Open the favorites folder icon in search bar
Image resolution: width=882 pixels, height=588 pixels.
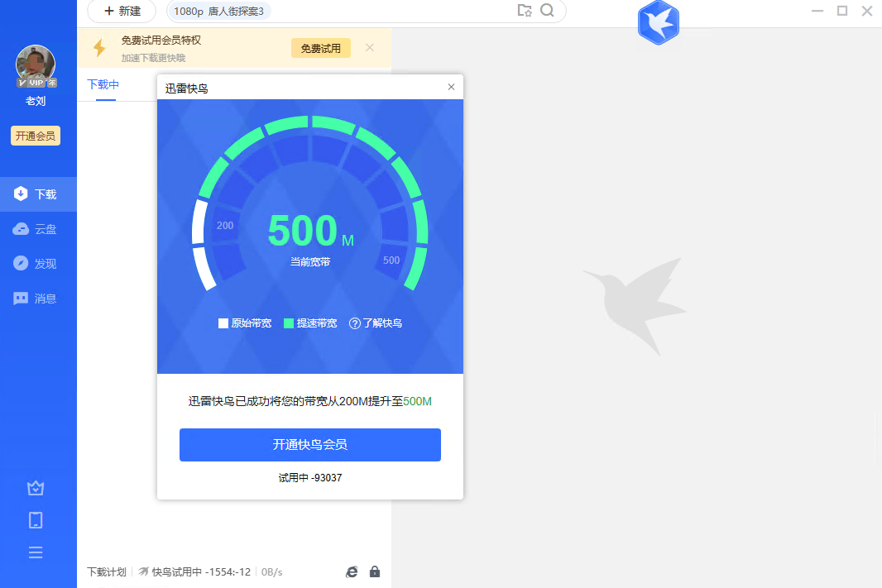point(525,10)
